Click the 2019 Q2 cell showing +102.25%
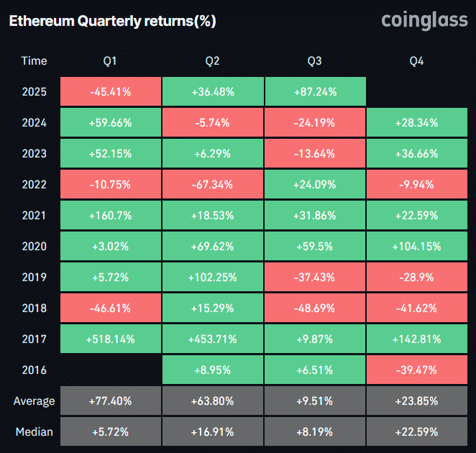The image size is (476, 453). point(212,278)
